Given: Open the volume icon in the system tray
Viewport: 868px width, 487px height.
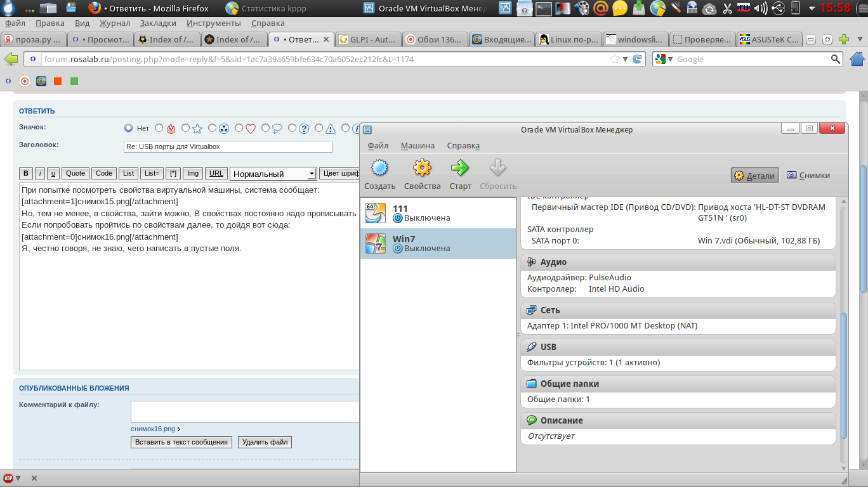Looking at the screenshot, I should click(x=761, y=8).
